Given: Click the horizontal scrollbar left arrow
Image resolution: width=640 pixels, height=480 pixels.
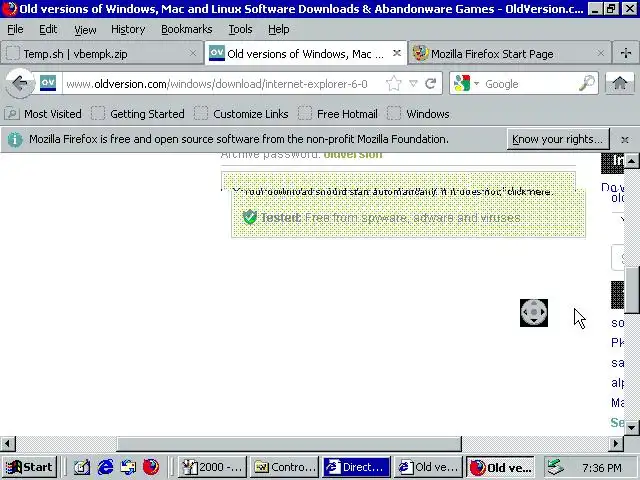Looking at the screenshot, I should click(7, 444).
